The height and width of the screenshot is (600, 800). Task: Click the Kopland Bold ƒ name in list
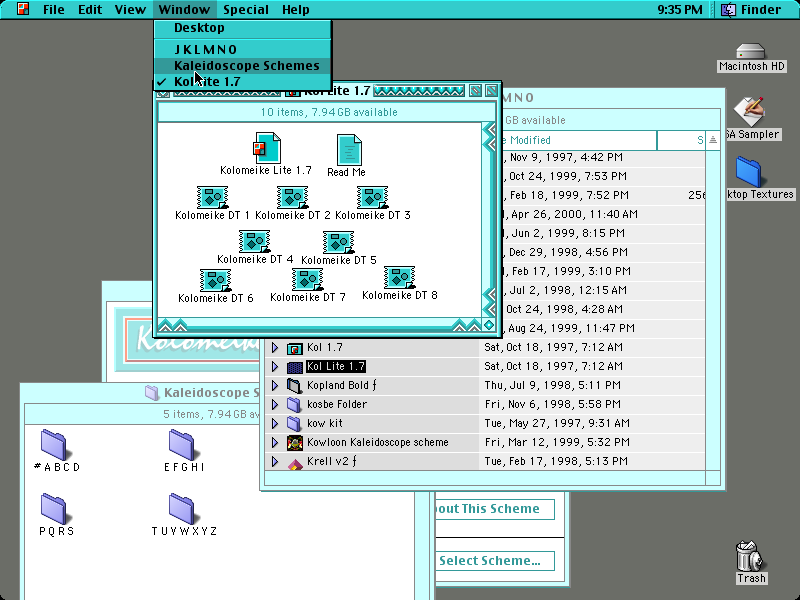[342, 385]
